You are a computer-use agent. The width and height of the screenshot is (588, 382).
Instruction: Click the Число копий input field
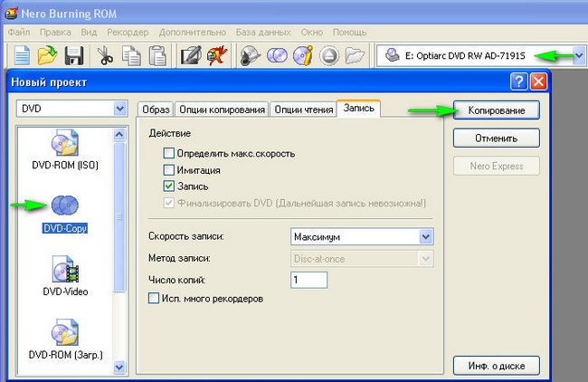309,280
